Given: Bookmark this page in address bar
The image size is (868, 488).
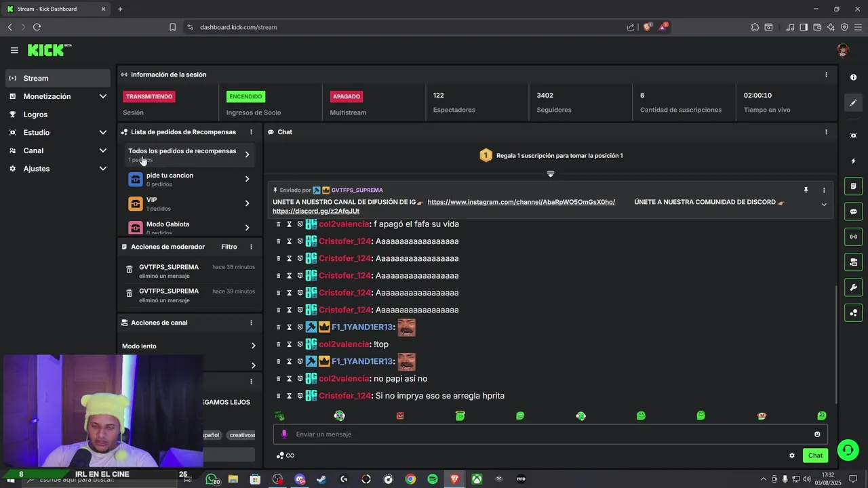Looking at the screenshot, I should [x=172, y=27].
